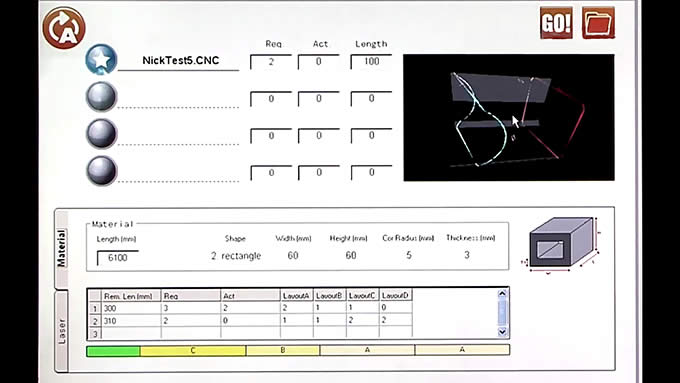The width and height of the screenshot is (680, 383).
Task: Edit the Act field in NickTest5.CNC row
Action: (319, 62)
